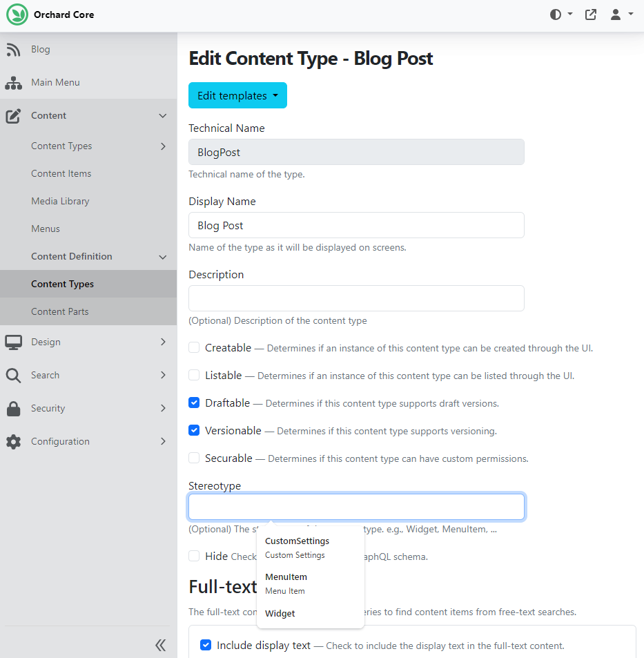
Task: Click the Listable label text
Action: tap(223, 375)
